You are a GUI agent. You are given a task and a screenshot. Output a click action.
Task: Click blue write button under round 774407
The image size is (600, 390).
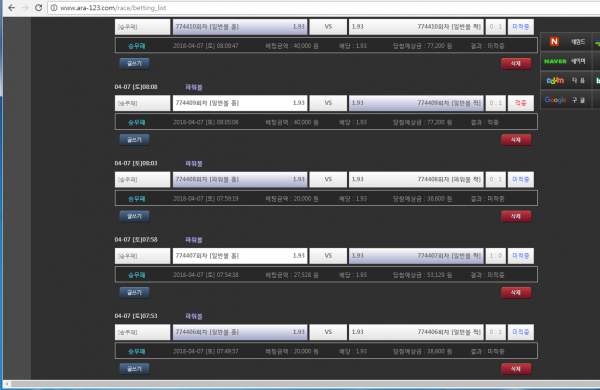tap(134, 292)
